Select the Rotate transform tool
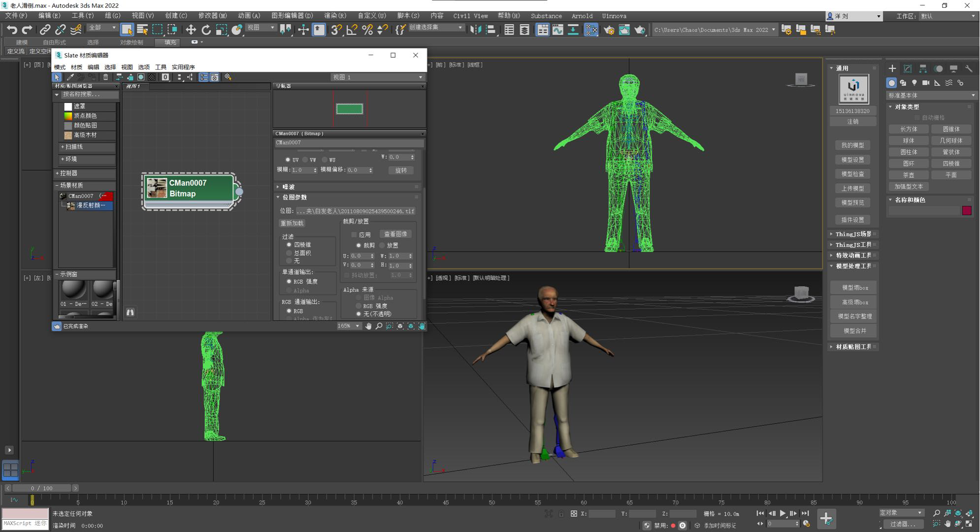Image resolution: width=980 pixels, height=532 pixels. (206, 30)
